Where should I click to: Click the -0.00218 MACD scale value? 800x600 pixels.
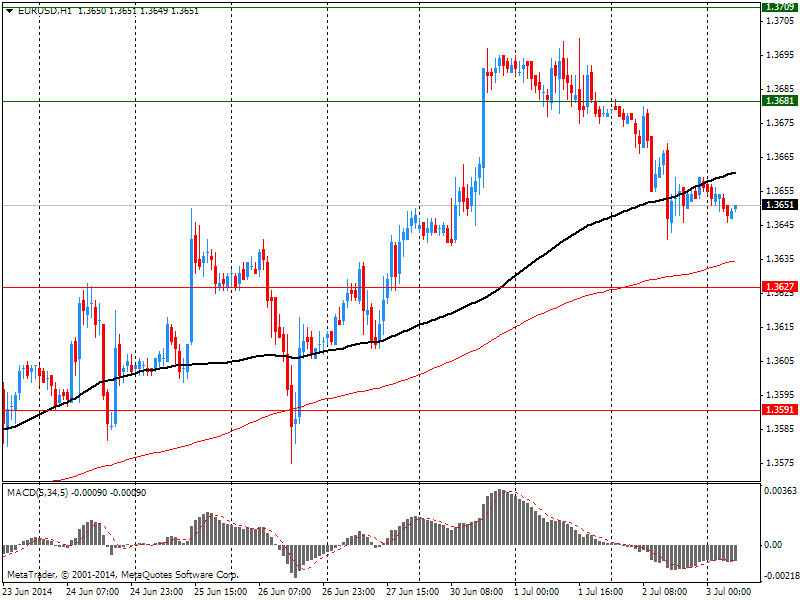click(781, 576)
